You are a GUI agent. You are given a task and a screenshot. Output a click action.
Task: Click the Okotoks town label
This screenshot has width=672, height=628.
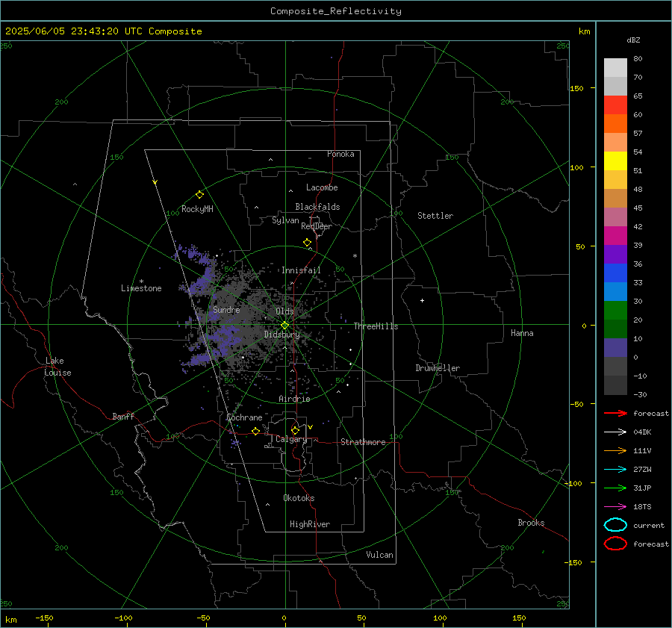point(299,498)
